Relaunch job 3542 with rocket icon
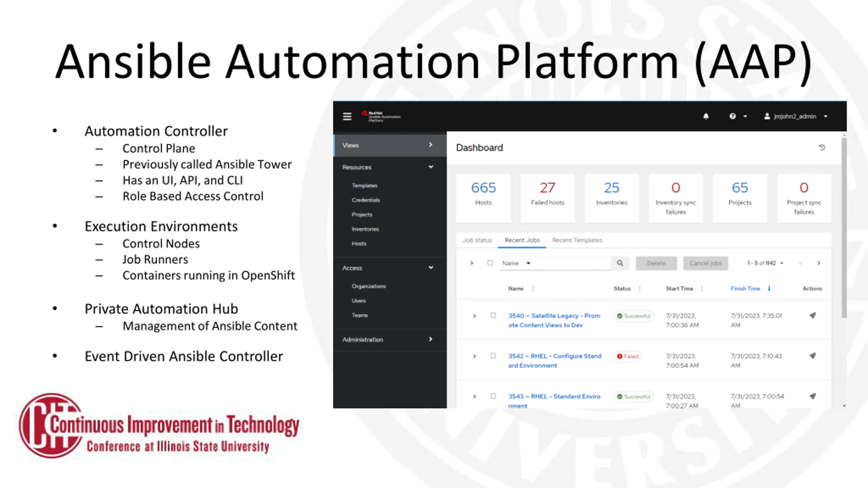 (x=812, y=356)
